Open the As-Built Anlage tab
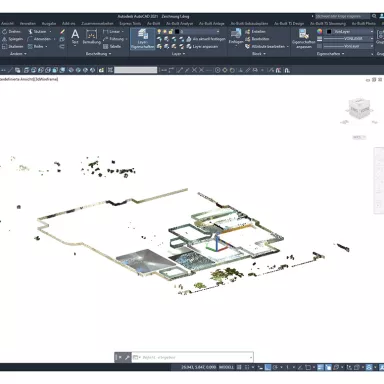Image resolution: width=384 pixels, height=384 pixels. pos(211,24)
